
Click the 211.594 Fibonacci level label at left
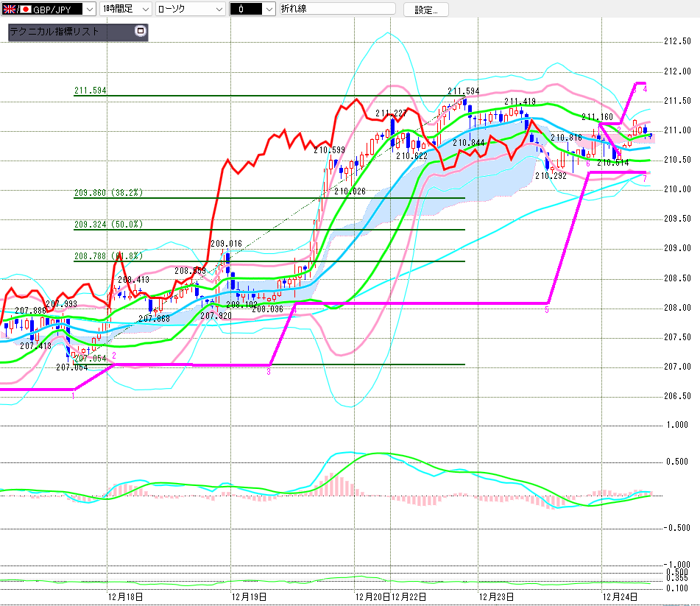[90, 91]
